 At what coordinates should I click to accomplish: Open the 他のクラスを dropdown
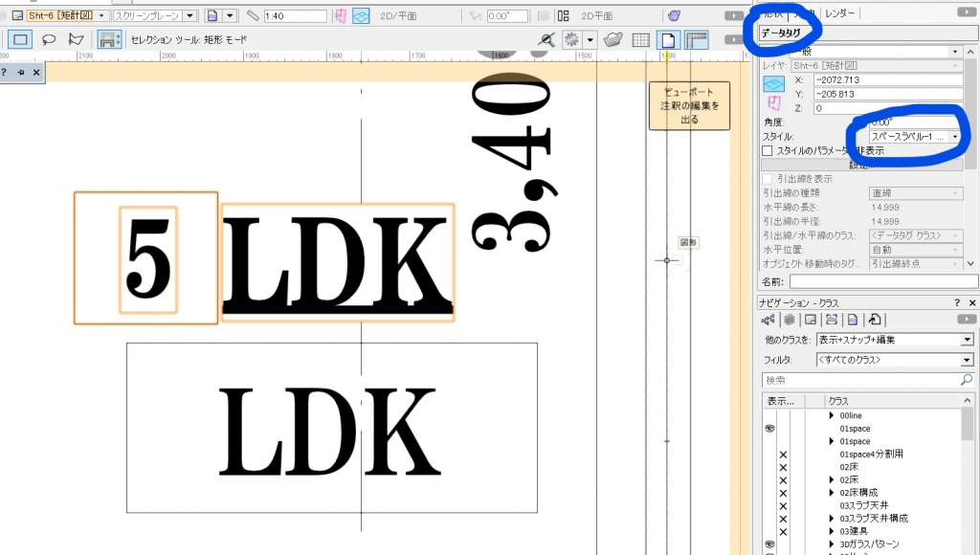coord(895,340)
